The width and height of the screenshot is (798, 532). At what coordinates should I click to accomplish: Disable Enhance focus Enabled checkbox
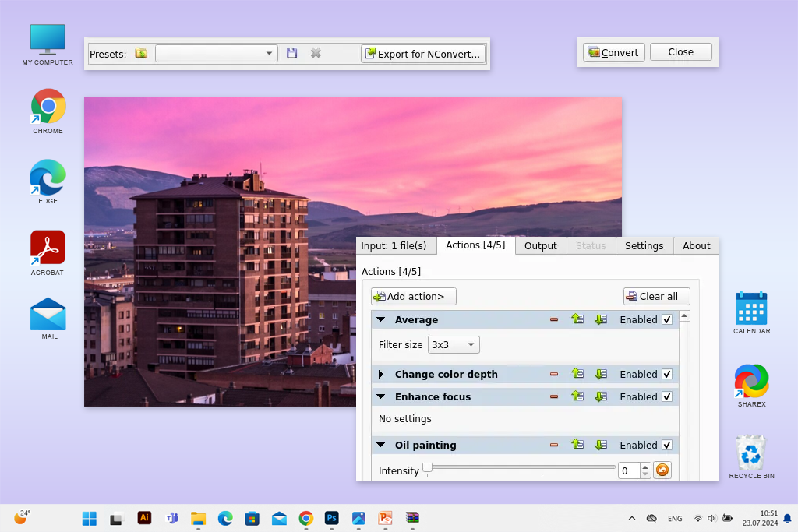pyautogui.click(x=667, y=396)
